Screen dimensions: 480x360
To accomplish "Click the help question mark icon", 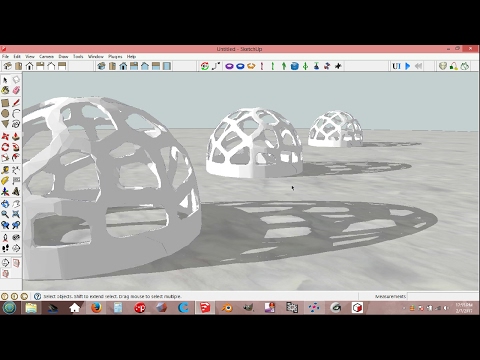I will click(37, 296).
